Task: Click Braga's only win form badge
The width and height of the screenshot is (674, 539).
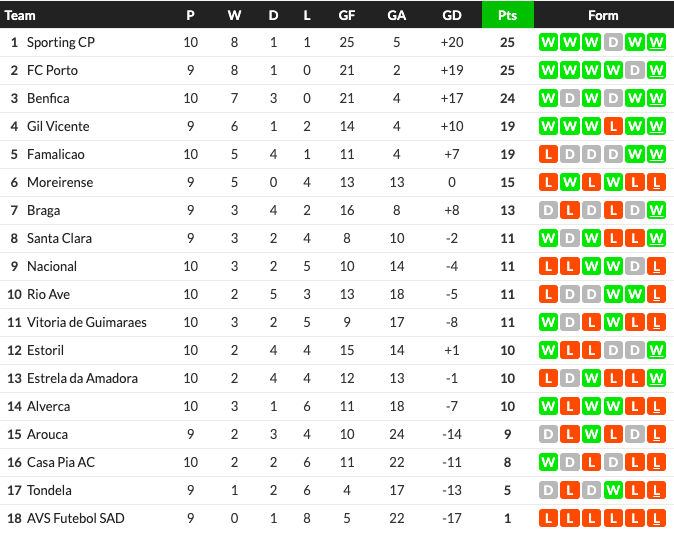Action: (x=657, y=211)
